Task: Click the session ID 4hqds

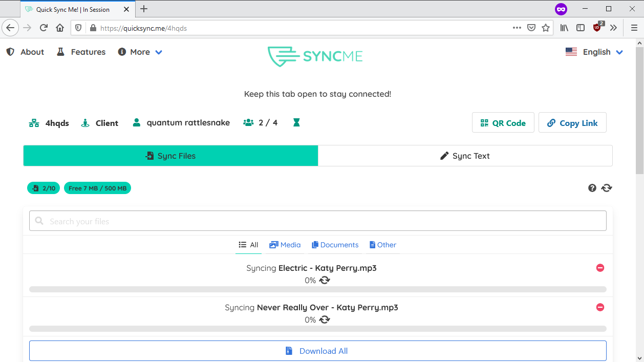Action: click(x=49, y=123)
